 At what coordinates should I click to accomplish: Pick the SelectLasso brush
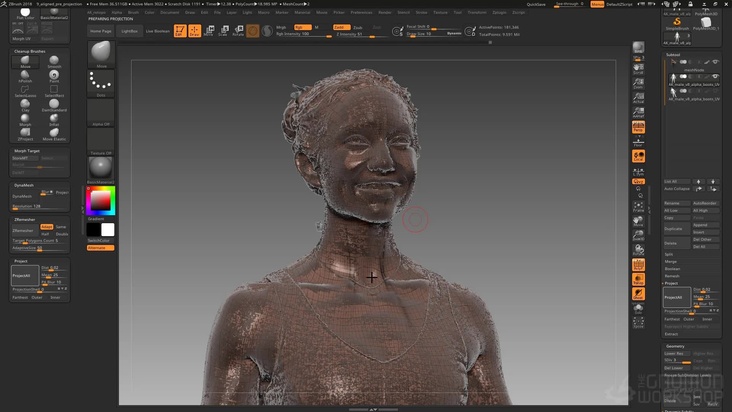point(25,91)
